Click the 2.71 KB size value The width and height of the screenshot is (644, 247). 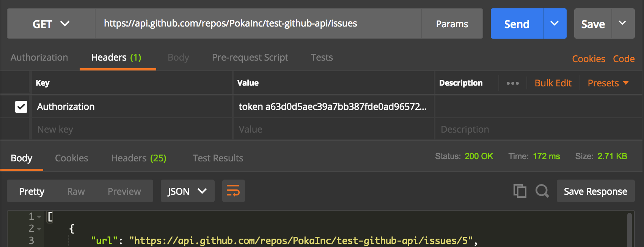click(x=613, y=156)
